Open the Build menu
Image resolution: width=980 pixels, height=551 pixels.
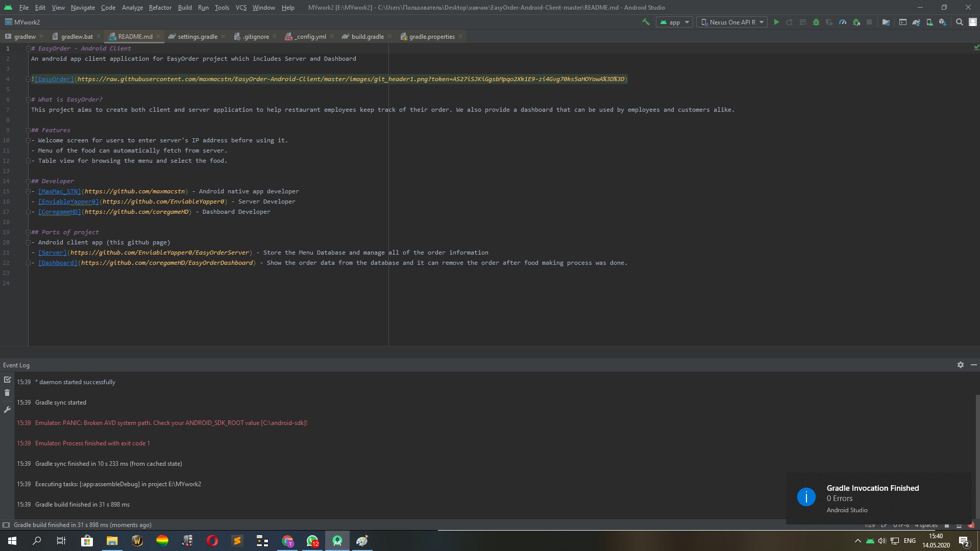tap(185, 8)
